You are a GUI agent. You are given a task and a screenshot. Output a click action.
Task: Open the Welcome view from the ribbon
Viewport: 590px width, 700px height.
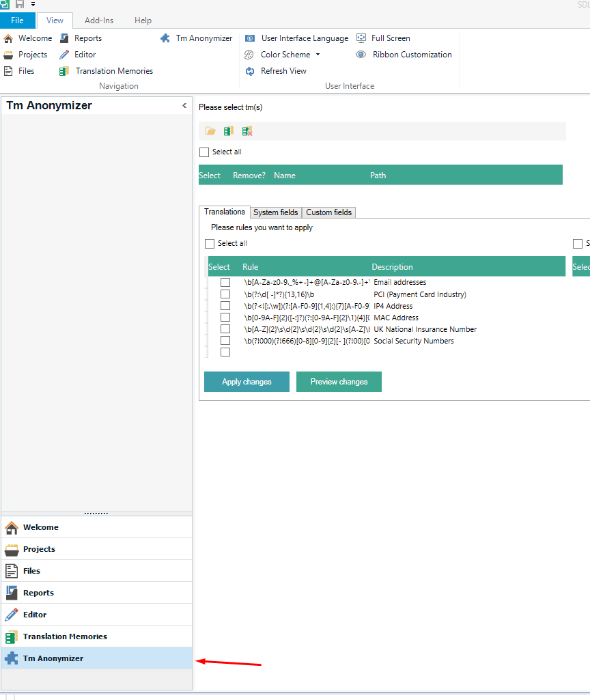coord(28,38)
